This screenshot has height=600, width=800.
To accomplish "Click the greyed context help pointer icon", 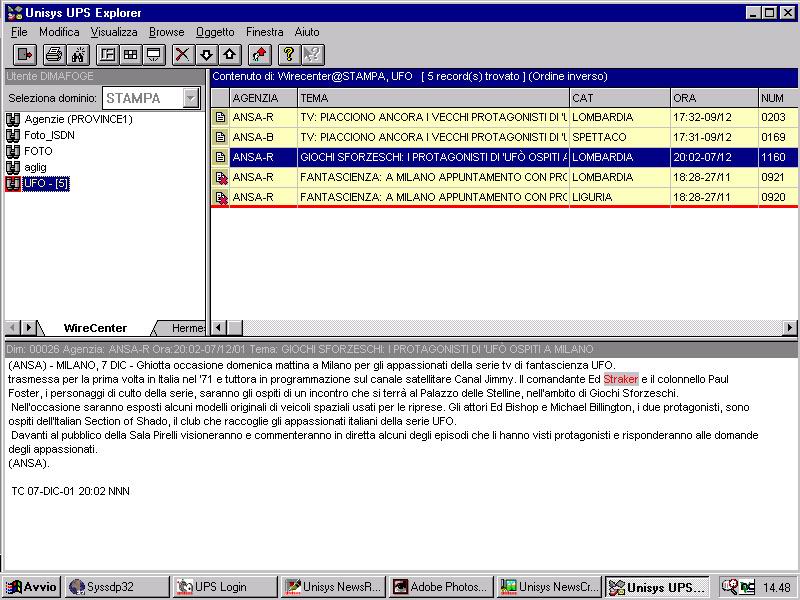I will tap(312, 55).
